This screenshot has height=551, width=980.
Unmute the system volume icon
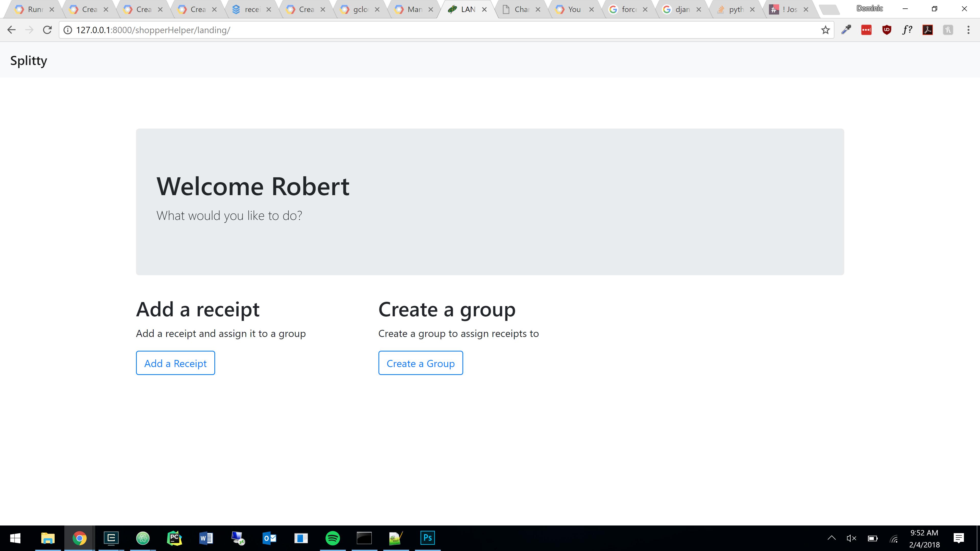click(x=851, y=538)
